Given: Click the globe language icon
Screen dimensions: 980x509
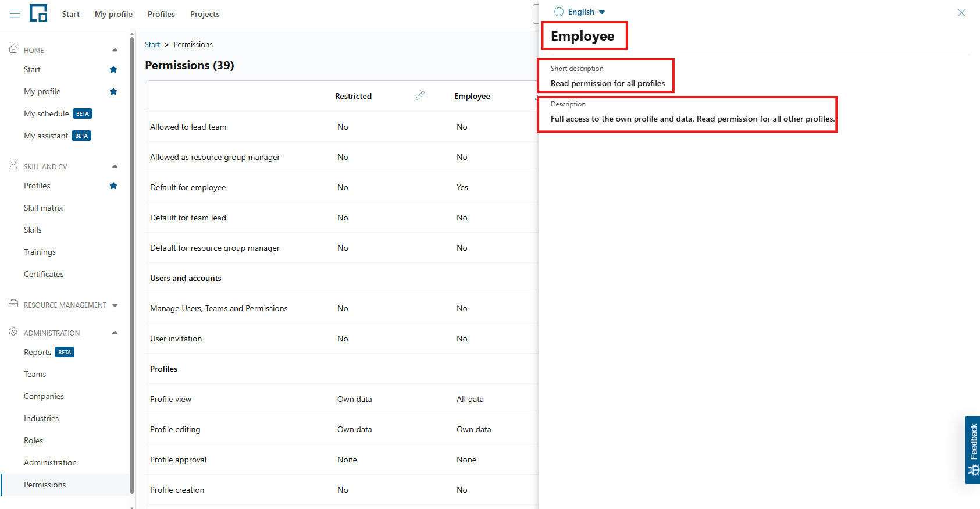Looking at the screenshot, I should [x=559, y=12].
